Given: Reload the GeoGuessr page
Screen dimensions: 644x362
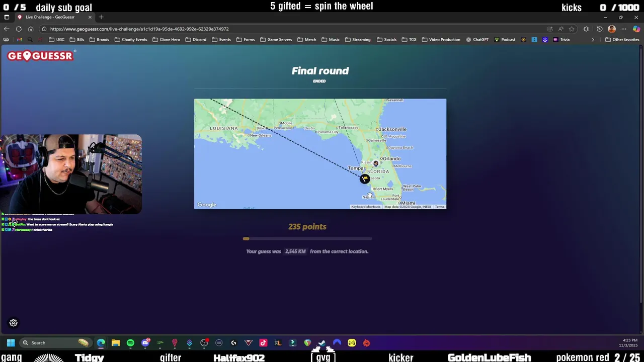Looking at the screenshot, I should [19, 29].
